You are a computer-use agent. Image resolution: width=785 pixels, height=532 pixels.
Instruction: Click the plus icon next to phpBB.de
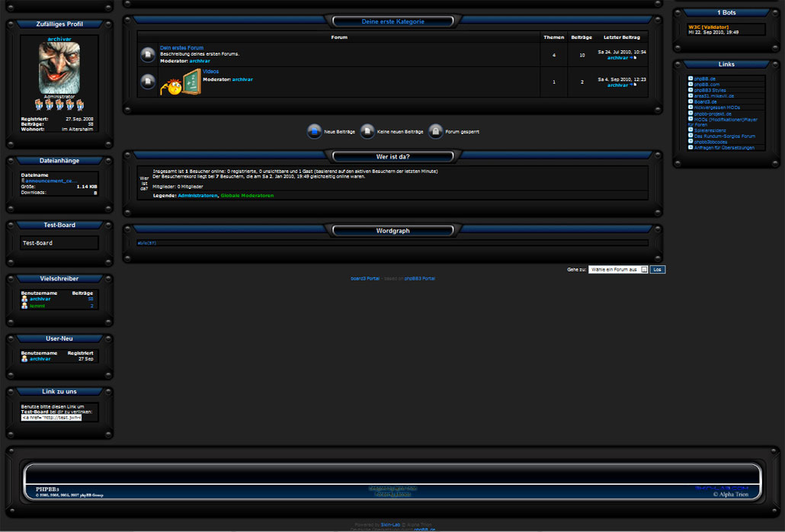[x=690, y=78]
